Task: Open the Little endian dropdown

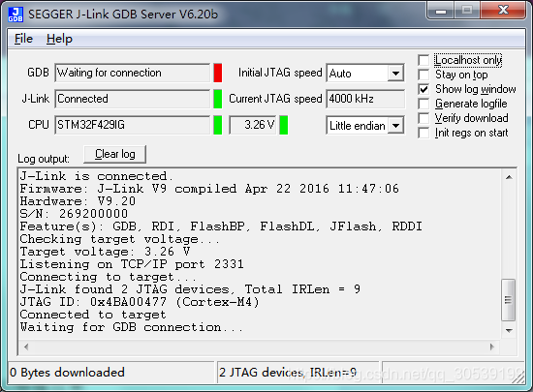Action: point(395,126)
